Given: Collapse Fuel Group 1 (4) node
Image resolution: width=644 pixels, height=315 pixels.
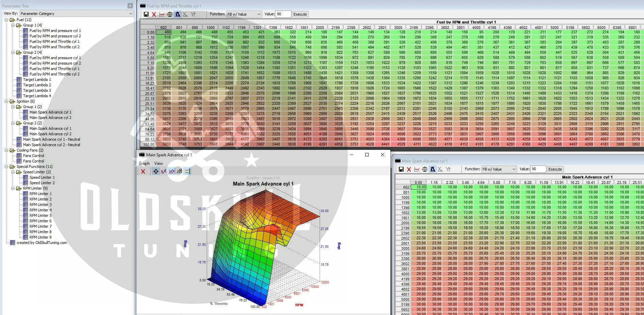Looking at the screenshot, I should point(13,25).
